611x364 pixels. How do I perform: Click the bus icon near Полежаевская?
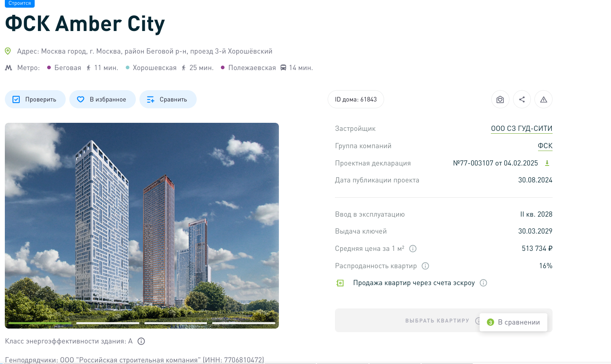(283, 68)
